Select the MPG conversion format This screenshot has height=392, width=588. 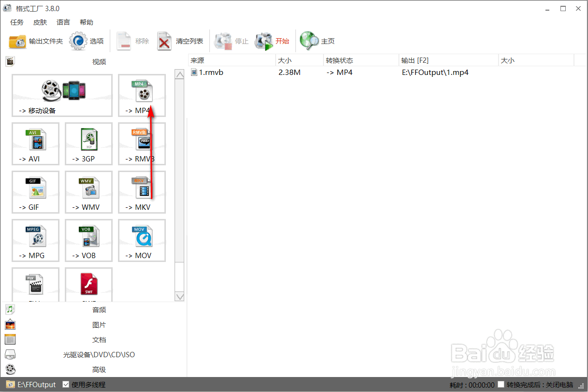(x=35, y=240)
